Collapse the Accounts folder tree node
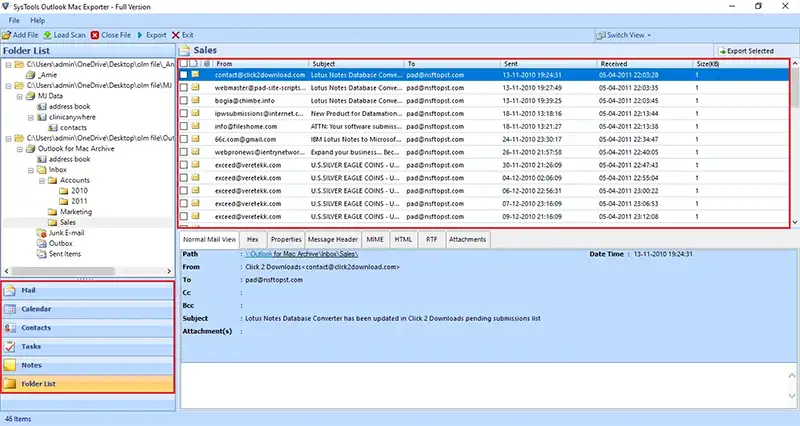The width and height of the screenshot is (800, 426). pyautogui.click(x=42, y=181)
